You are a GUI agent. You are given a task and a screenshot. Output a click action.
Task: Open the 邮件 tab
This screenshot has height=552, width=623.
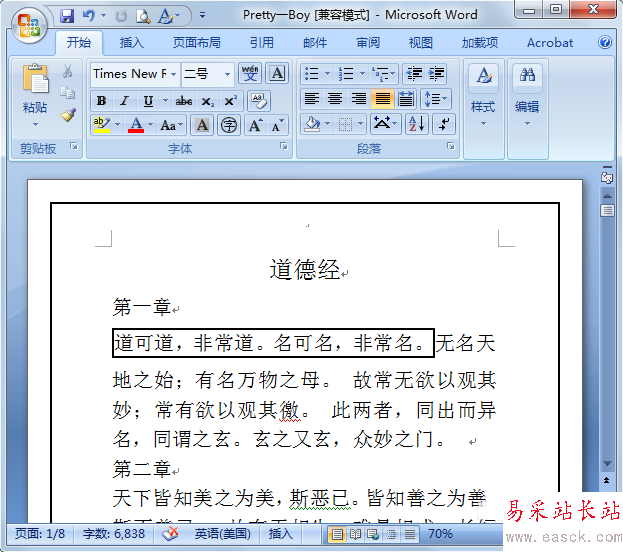pos(315,42)
